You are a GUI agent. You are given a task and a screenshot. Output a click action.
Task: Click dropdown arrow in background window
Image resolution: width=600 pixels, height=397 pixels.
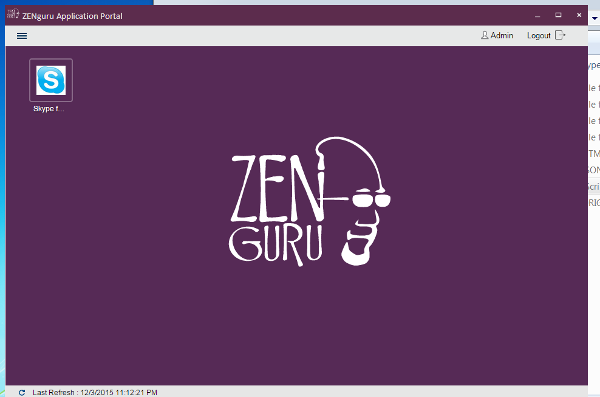[595, 18]
